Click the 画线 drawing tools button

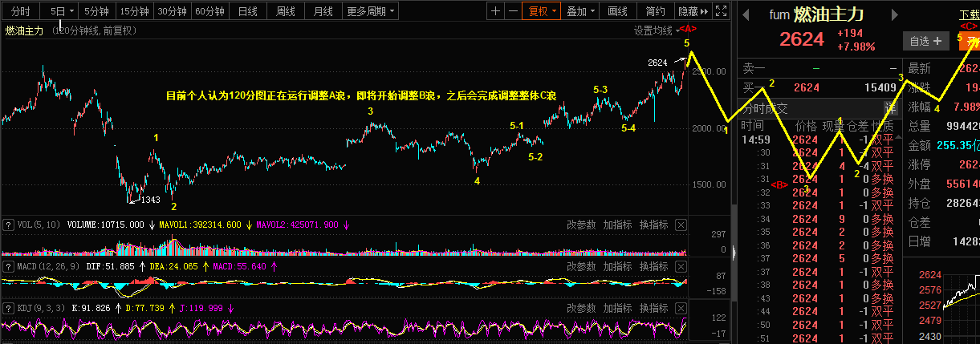click(617, 11)
